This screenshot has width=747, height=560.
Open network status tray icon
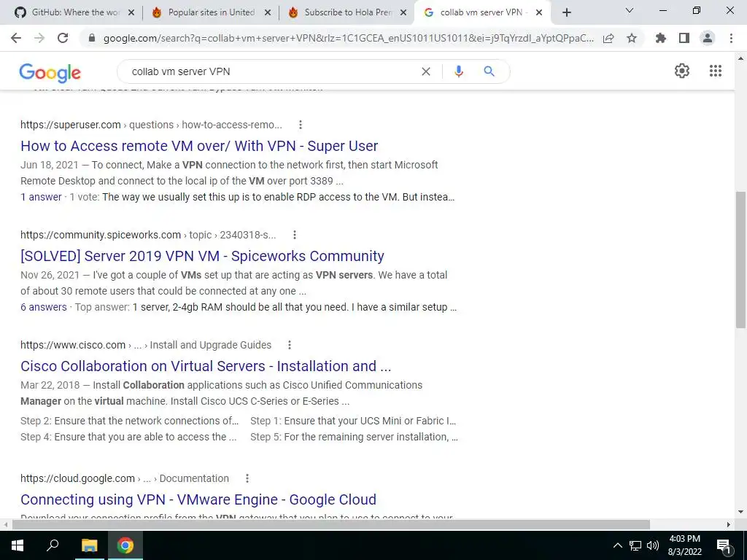pyautogui.click(x=635, y=545)
